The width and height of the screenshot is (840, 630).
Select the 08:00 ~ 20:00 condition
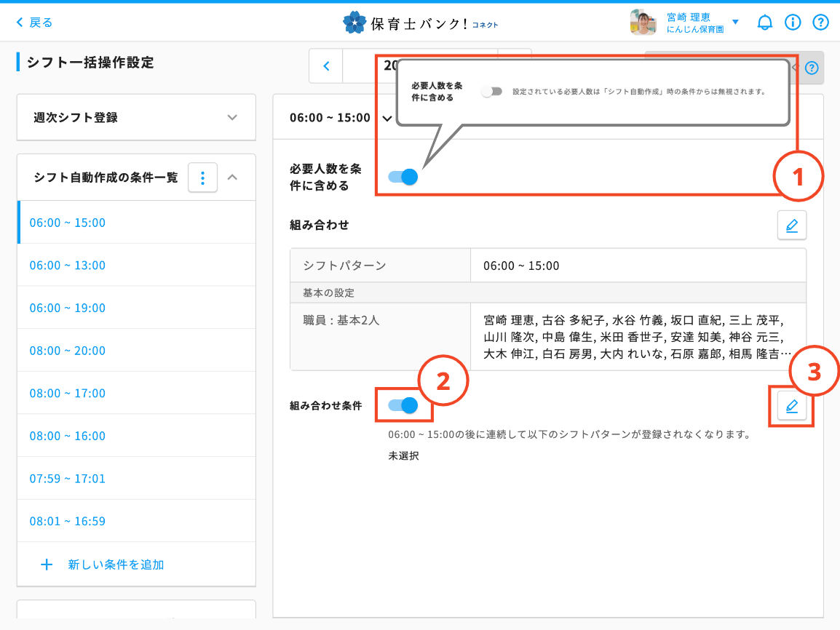[68, 351]
